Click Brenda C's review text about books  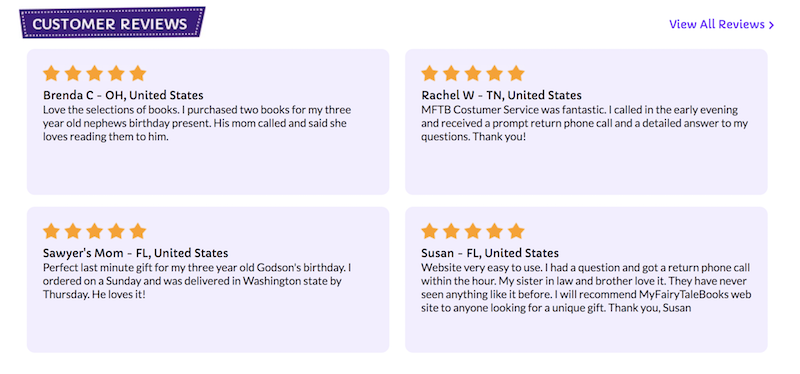tap(197, 123)
